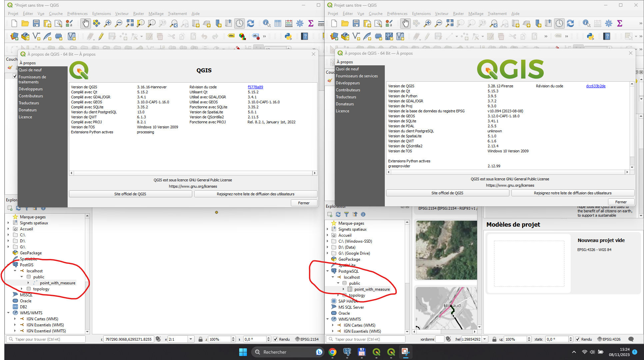This screenshot has width=644, height=360.
Task: Open the Vecteur menu
Action: pyautogui.click(x=122, y=14)
